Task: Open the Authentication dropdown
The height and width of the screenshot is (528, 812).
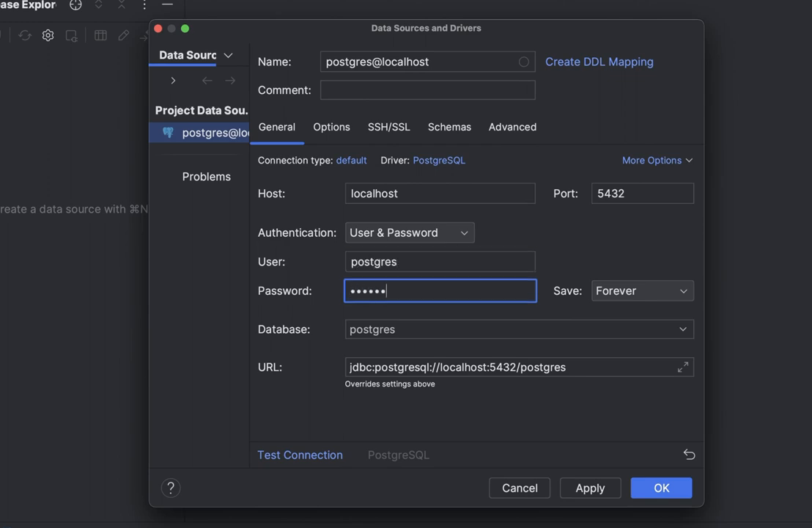Action: tap(409, 233)
